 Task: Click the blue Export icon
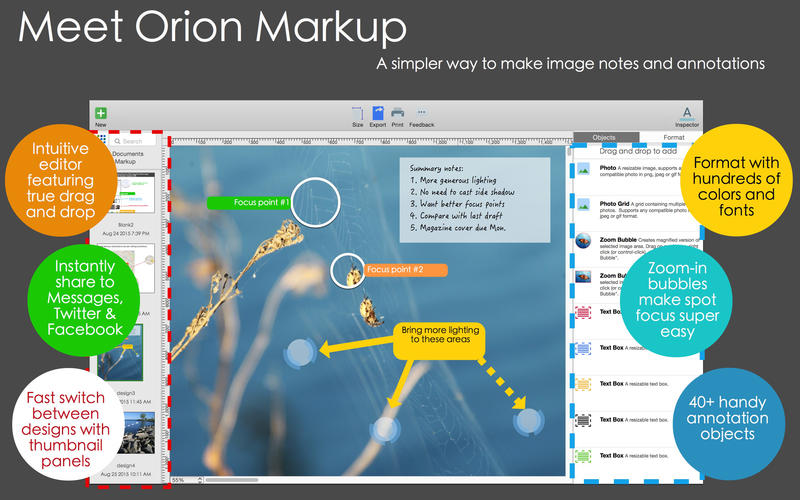click(378, 113)
